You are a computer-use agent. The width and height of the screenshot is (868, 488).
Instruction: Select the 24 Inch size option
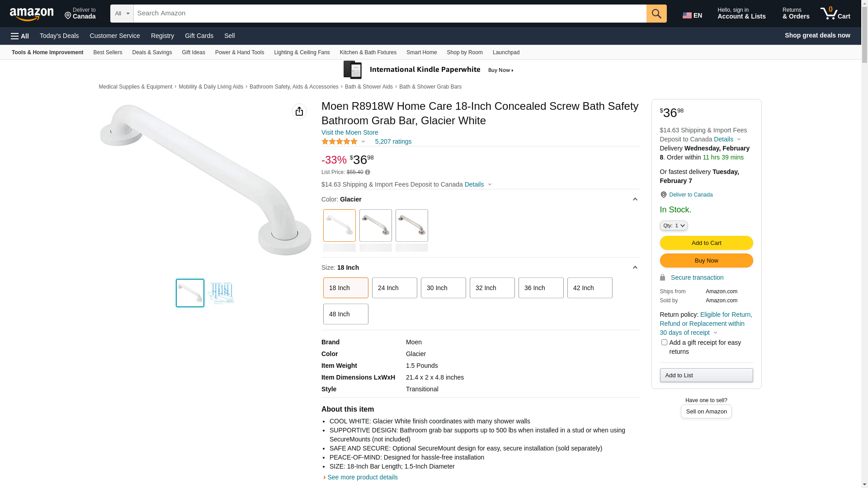394,288
